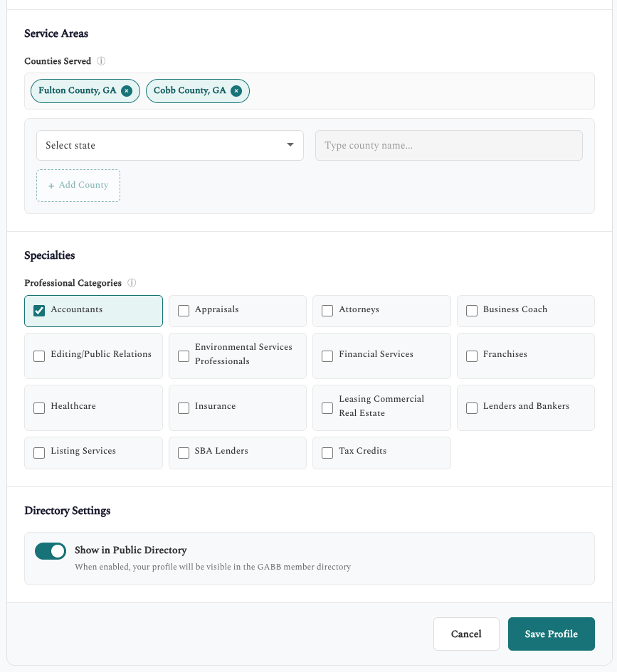Click the Save Profile button
The height and width of the screenshot is (672, 617).
tap(551, 634)
